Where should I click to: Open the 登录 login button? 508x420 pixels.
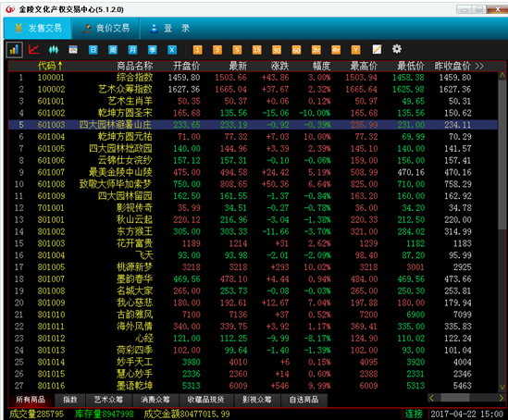tap(170, 29)
